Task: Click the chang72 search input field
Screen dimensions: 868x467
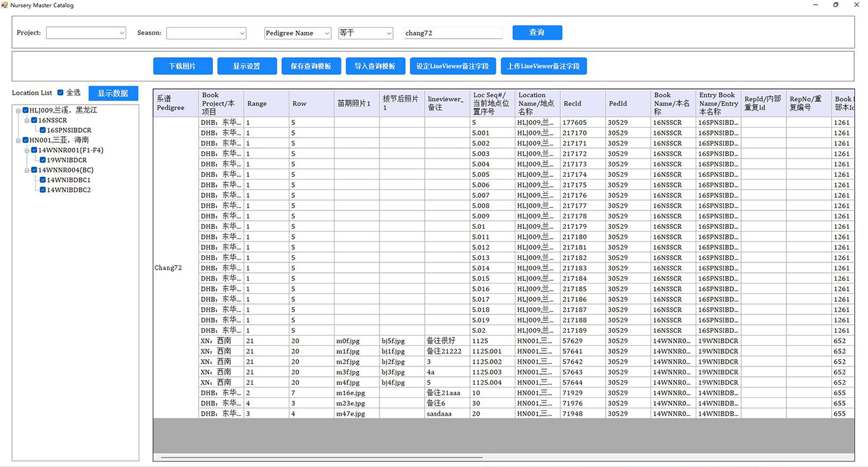Action: [x=452, y=33]
